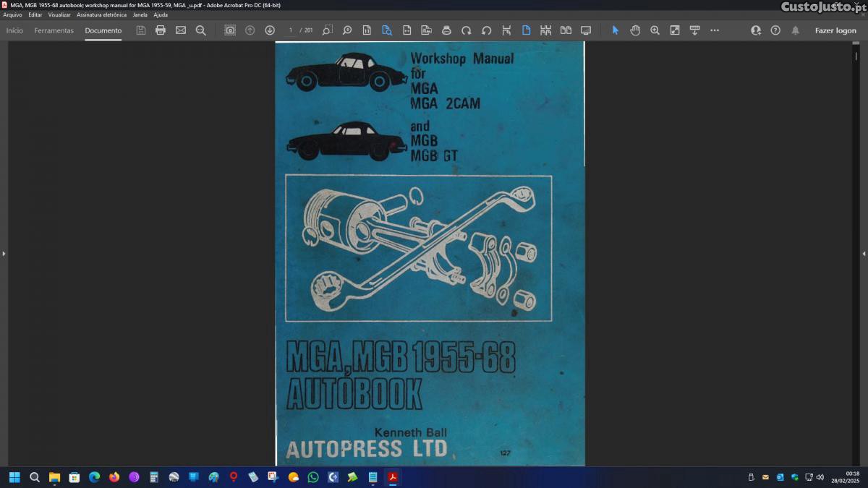This screenshot has height=488, width=868.
Task: Go to next page with down arrow
Action: (270, 30)
